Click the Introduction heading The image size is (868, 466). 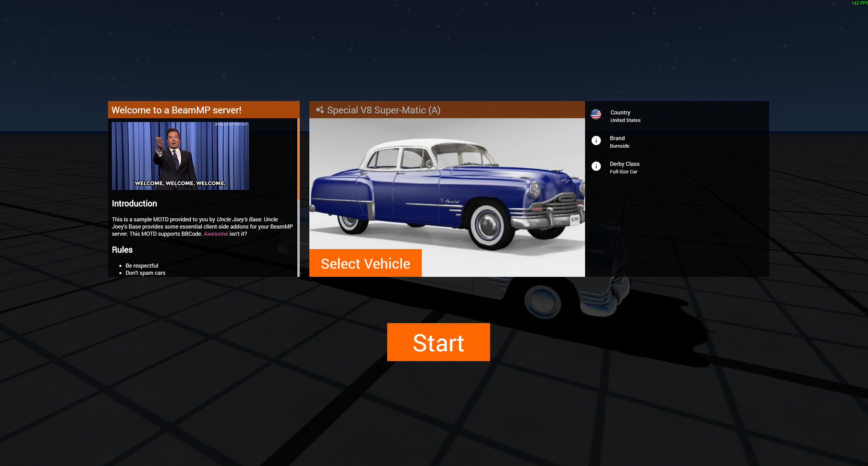click(x=134, y=204)
